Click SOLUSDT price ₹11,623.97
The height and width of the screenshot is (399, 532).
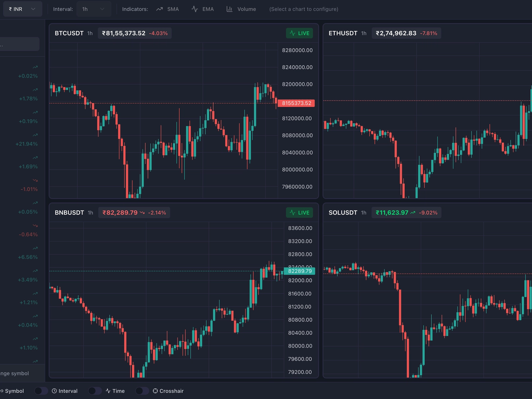tap(392, 213)
